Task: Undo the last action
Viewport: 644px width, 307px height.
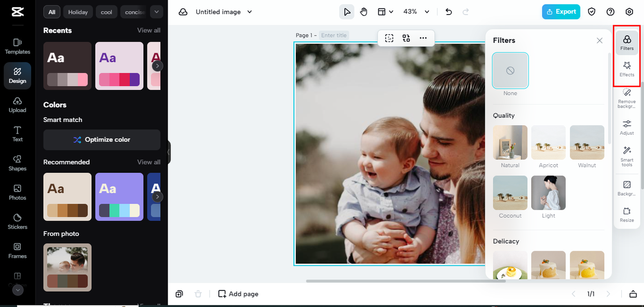Action: (449, 12)
